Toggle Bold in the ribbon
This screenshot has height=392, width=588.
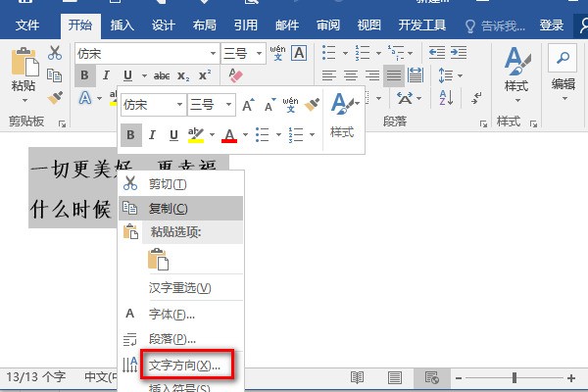pyautogui.click(x=85, y=75)
